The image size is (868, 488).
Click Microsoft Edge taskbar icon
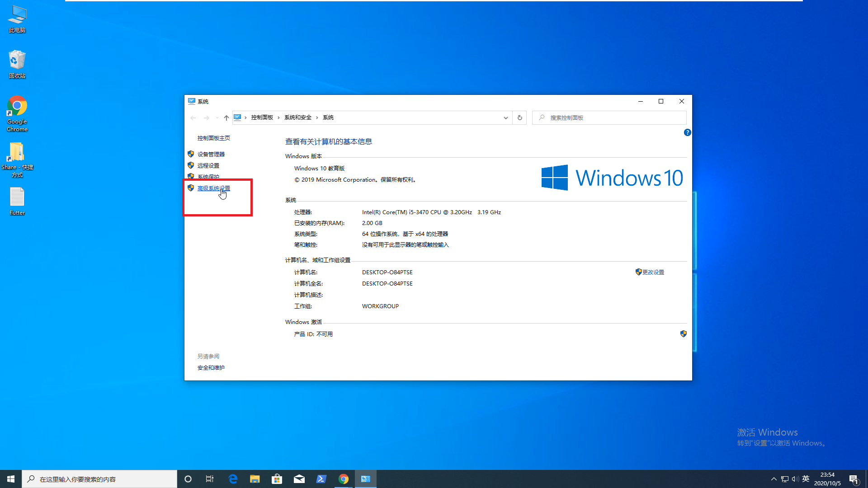(x=233, y=479)
